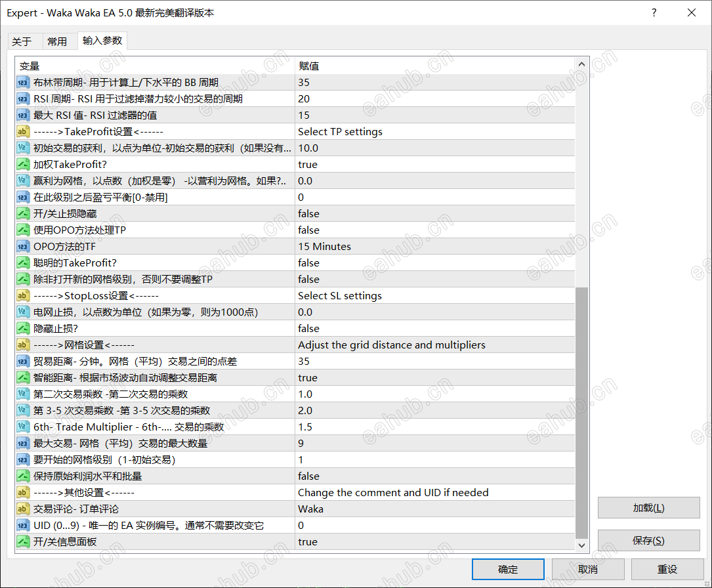Edit the RSI 周期 value 20
The width and height of the screenshot is (712, 588).
[435, 99]
